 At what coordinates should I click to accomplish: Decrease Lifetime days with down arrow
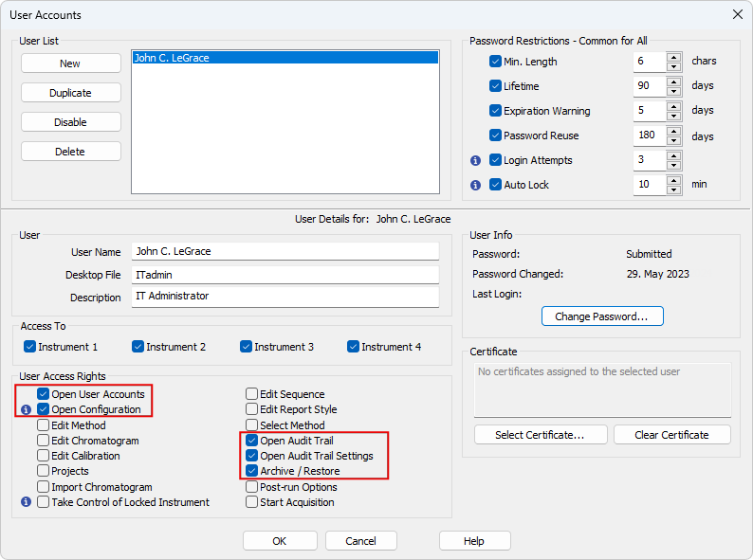click(x=673, y=91)
